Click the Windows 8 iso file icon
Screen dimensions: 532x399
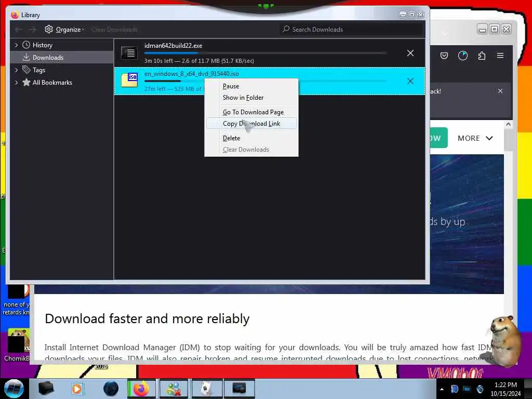(129, 80)
